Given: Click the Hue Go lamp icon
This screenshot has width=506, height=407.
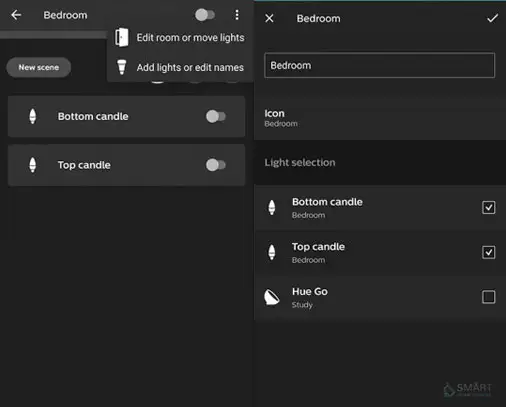Looking at the screenshot, I should tap(272, 297).
